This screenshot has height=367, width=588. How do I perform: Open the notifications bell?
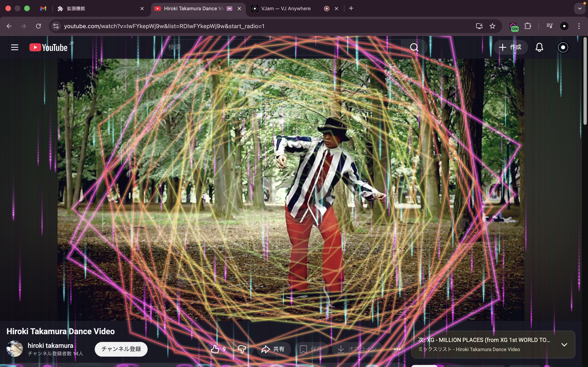tap(539, 47)
